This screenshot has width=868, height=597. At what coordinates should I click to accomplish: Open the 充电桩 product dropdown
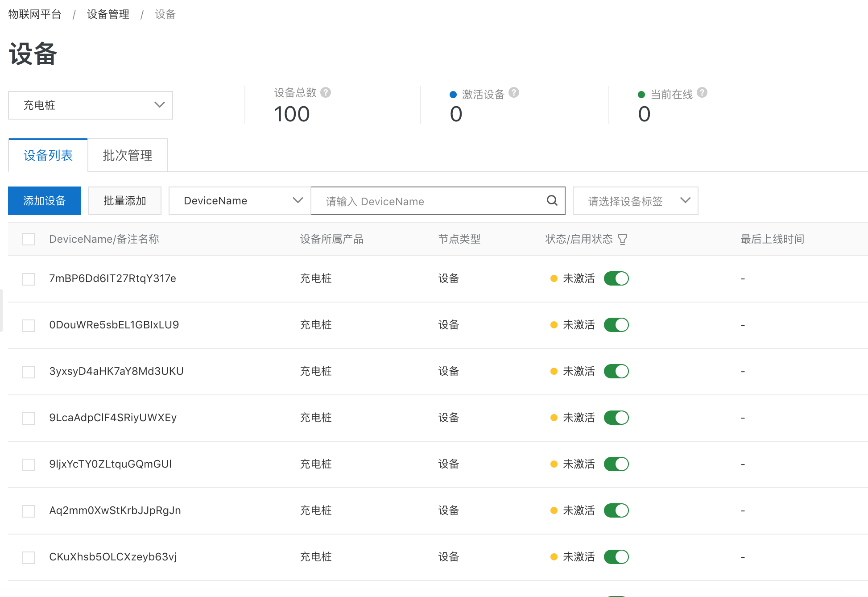tap(91, 105)
